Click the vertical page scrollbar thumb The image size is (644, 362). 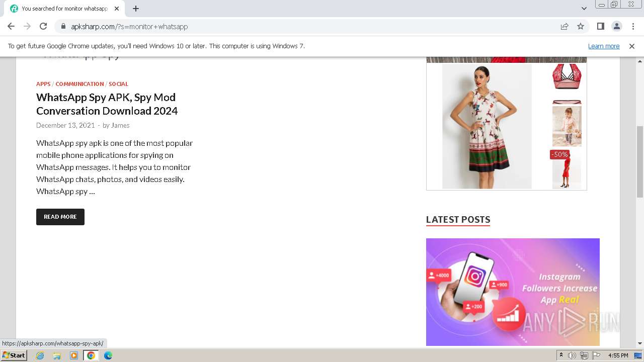point(640,161)
